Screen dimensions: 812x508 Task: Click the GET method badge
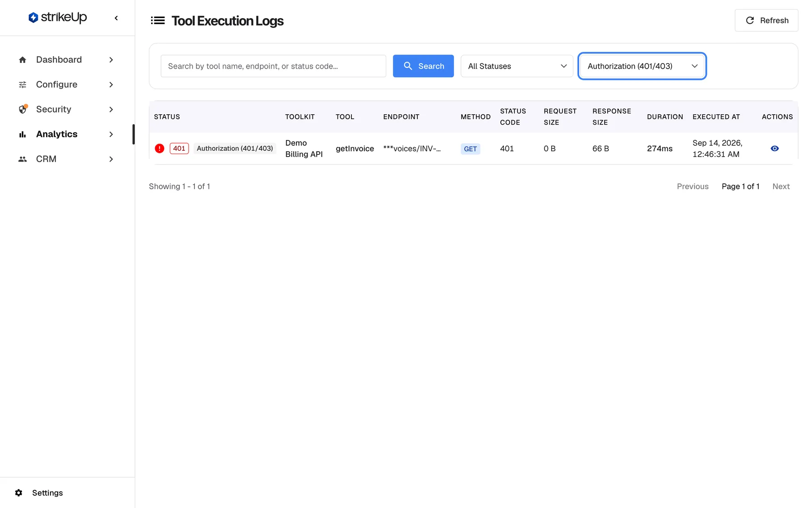point(470,149)
